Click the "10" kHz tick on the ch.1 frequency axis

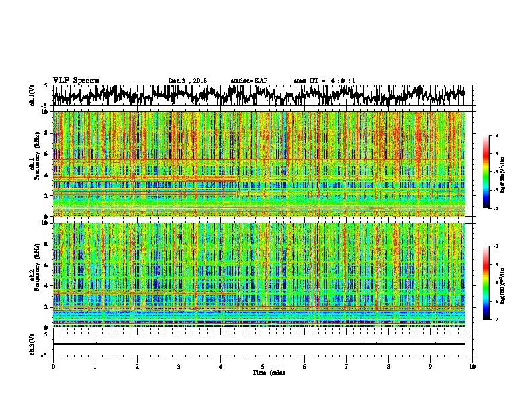pos(45,112)
